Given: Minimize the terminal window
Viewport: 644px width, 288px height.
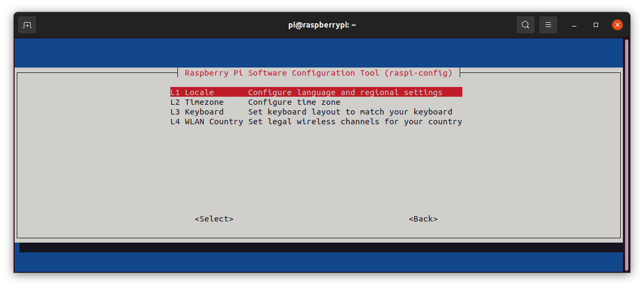Looking at the screenshot, I should click(x=574, y=25).
